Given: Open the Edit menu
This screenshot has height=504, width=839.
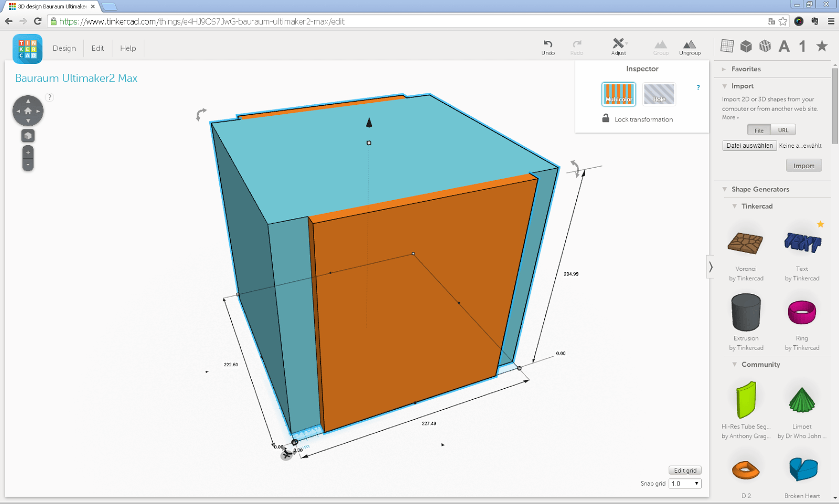Looking at the screenshot, I should pos(98,48).
